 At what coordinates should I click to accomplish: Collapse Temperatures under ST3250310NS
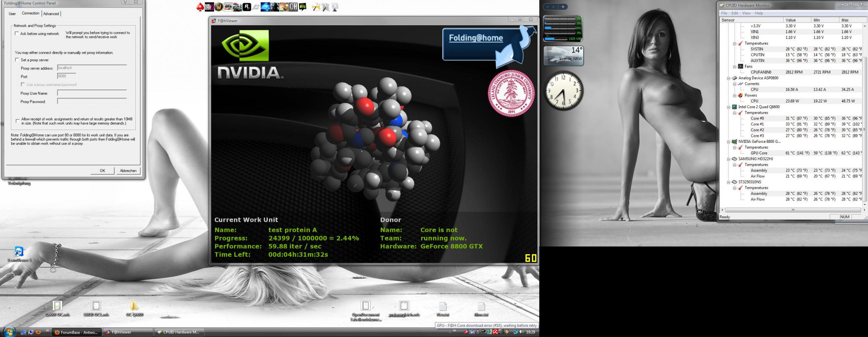(x=734, y=188)
